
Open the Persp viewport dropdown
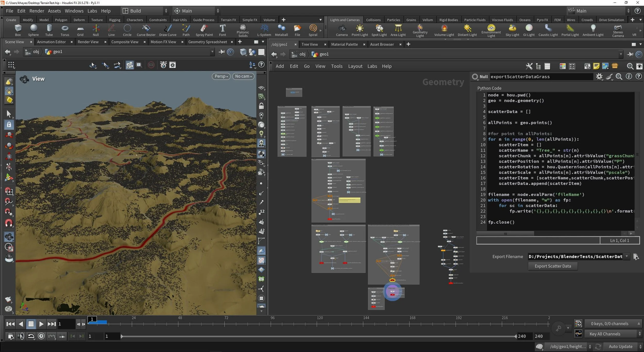tap(221, 76)
